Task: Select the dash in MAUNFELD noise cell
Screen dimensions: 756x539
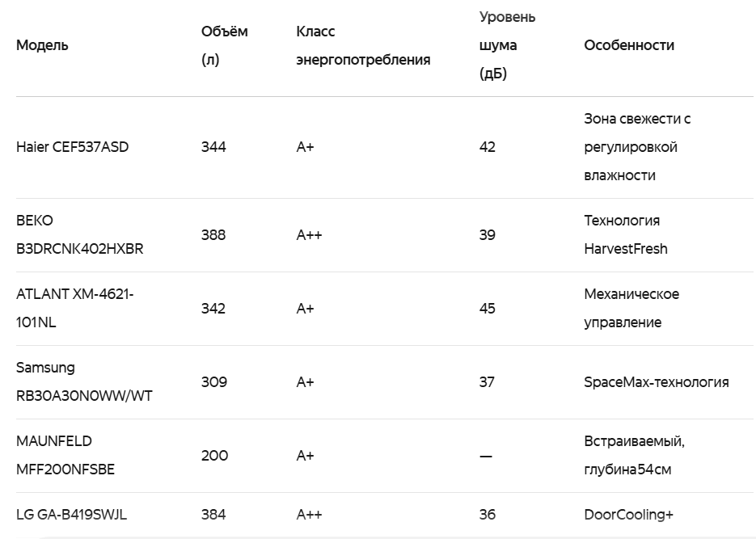Action: (x=486, y=456)
